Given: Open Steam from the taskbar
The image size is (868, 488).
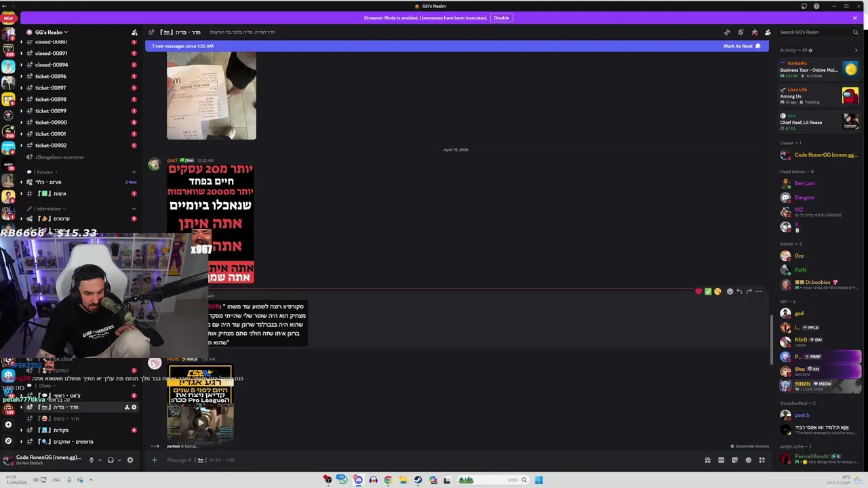Looking at the screenshot, I should pyautogui.click(x=418, y=480).
